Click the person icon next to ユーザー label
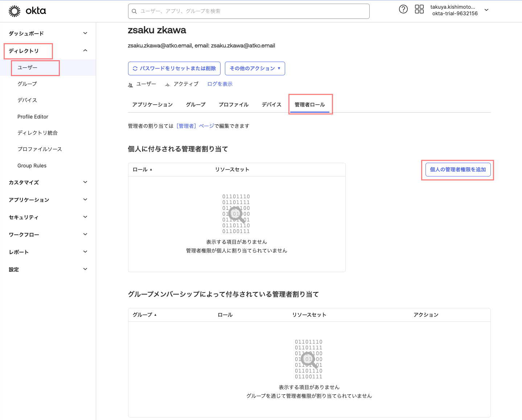Viewport: 522px width, 420px height. [x=130, y=84]
